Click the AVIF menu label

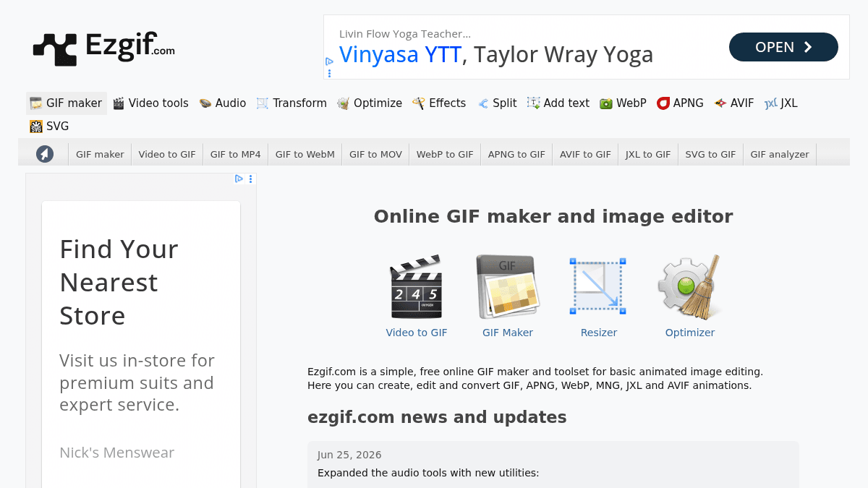point(742,103)
